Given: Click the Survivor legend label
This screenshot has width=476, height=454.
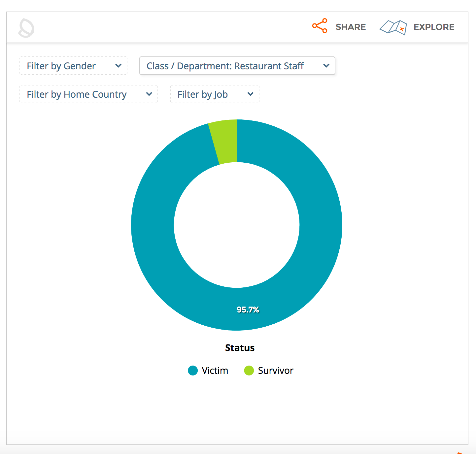Looking at the screenshot, I should click(x=276, y=371).
